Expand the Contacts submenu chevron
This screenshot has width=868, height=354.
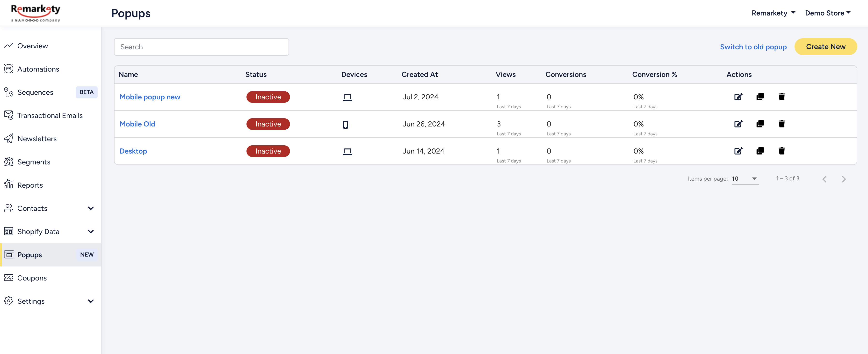pos(91,208)
